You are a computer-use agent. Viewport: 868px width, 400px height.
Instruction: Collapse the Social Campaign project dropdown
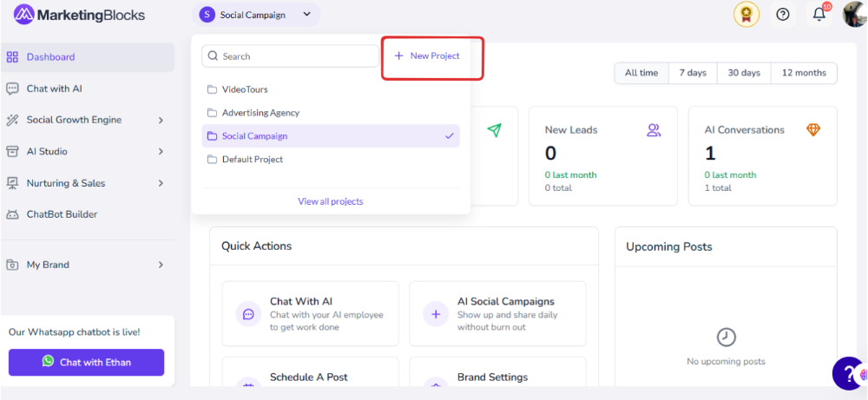coord(307,15)
